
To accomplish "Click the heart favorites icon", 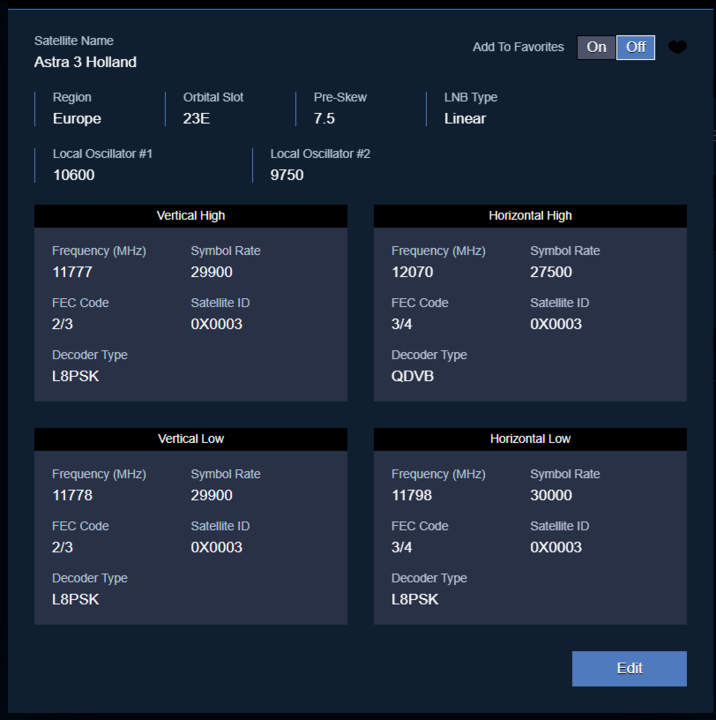I will click(677, 47).
